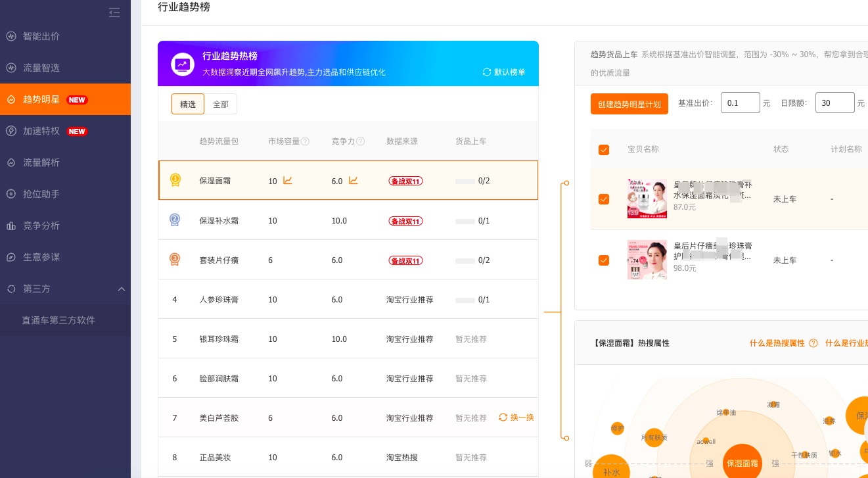Uncheck the 98.0元 product checkbox
The image size is (868, 478).
604,260
